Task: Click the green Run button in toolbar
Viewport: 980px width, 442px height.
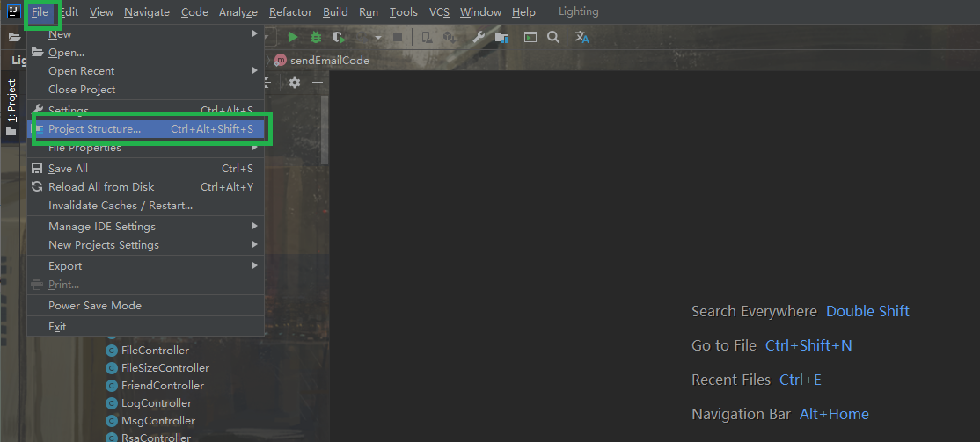Action: click(x=292, y=38)
